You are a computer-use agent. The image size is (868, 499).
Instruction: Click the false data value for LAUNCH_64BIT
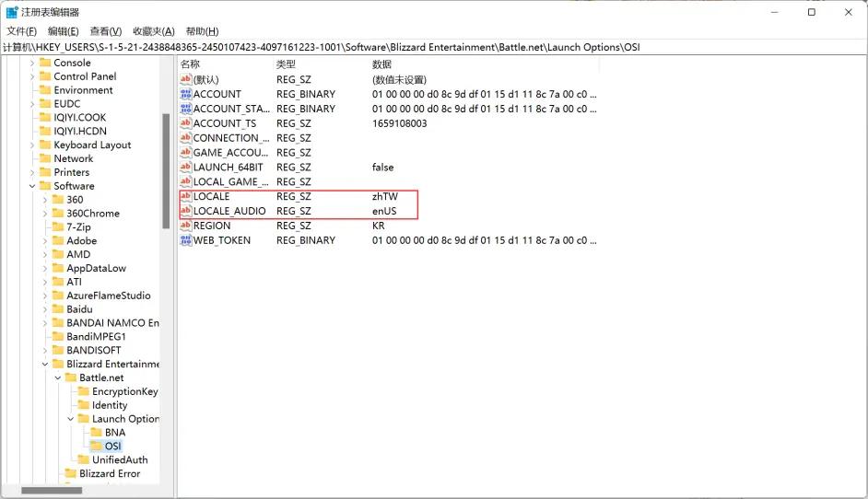(x=382, y=167)
